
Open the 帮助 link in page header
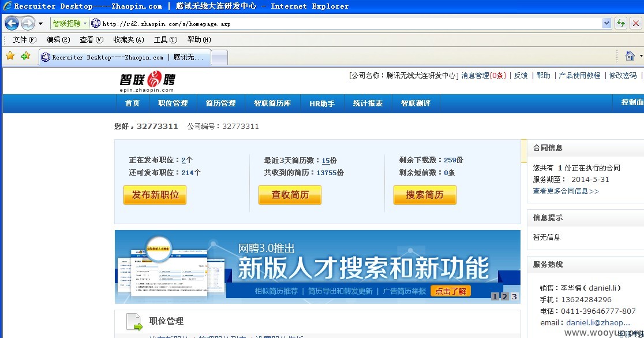(543, 75)
